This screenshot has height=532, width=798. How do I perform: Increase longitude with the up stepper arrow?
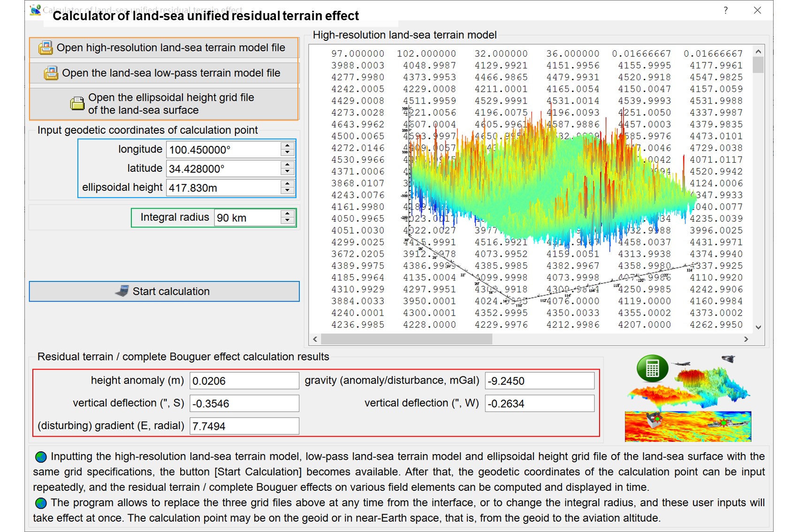click(288, 146)
